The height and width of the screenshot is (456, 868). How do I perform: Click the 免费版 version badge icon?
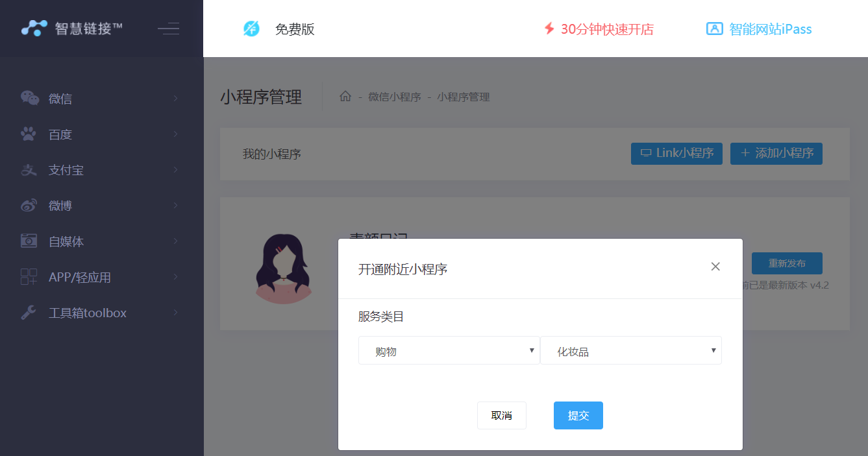click(251, 29)
